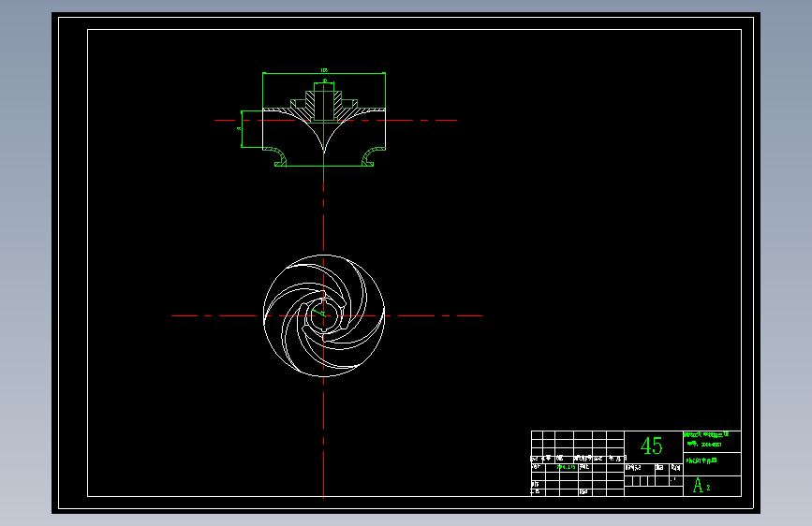The image size is (812, 526).
Task: Click the "A" sheet size label in title block
Action: (x=698, y=486)
